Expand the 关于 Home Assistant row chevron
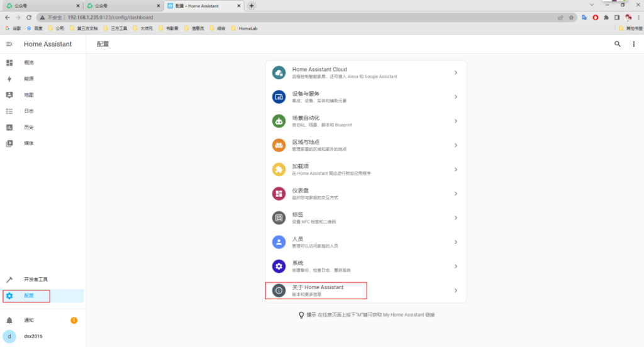This screenshot has width=644, height=347. pyautogui.click(x=456, y=291)
